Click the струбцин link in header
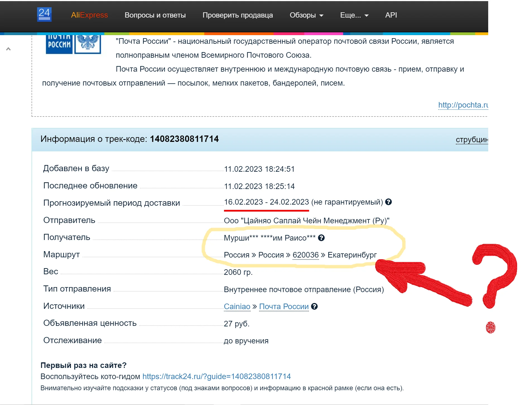The height and width of the screenshot is (405, 532). click(x=472, y=139)
